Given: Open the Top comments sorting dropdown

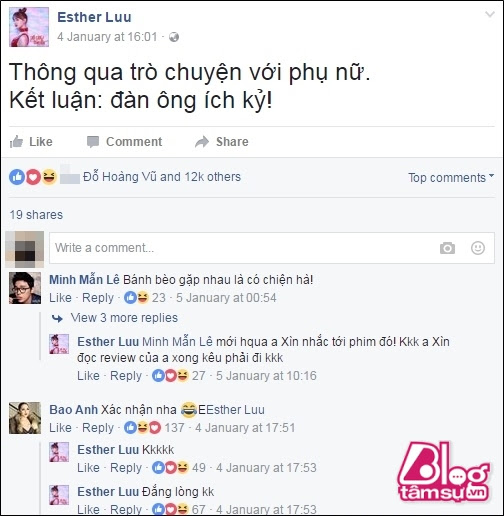Looking at the screenshot, I should pos(451,178).
